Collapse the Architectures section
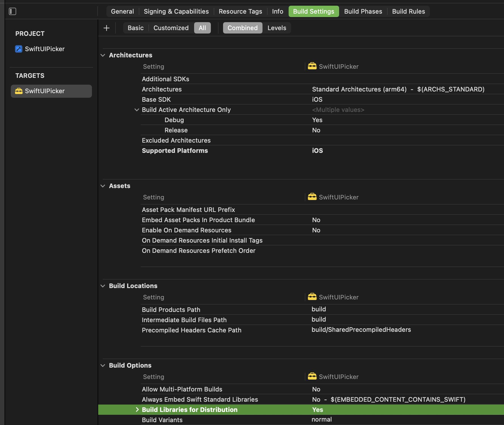 [x=103, y=55]
